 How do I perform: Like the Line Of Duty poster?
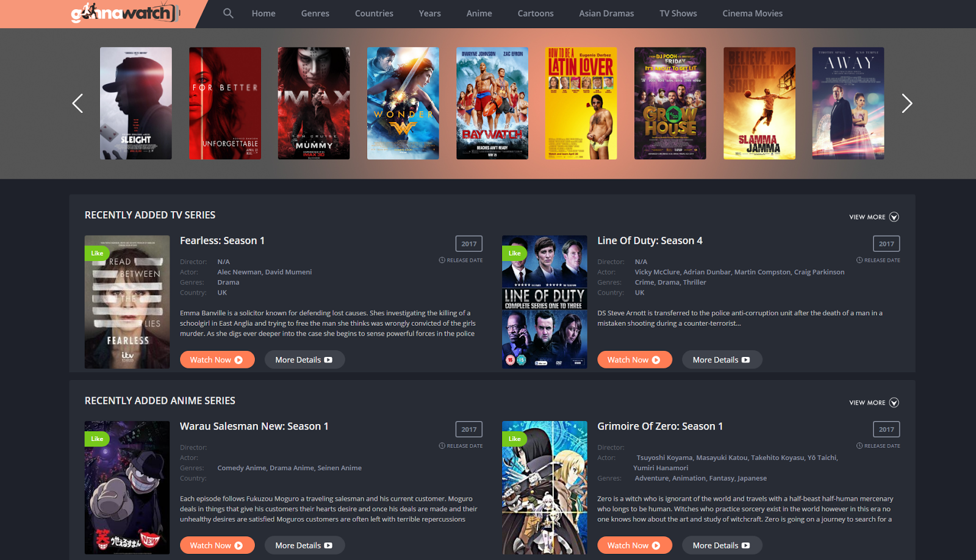point(514,253)
